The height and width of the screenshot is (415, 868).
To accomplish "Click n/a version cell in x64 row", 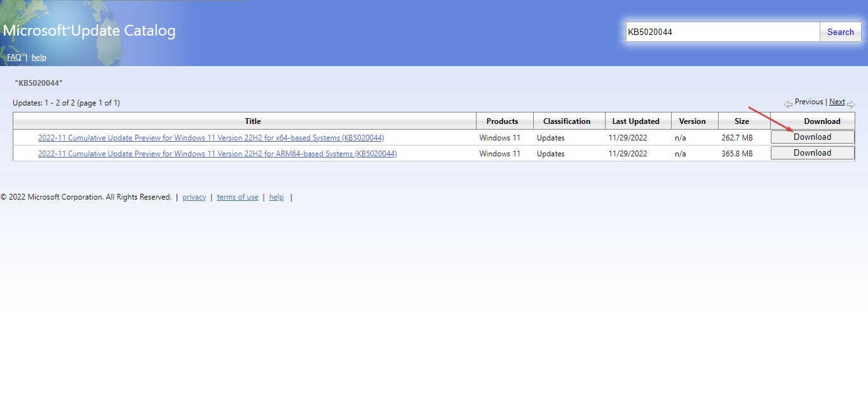I will [x=681, y=138].
